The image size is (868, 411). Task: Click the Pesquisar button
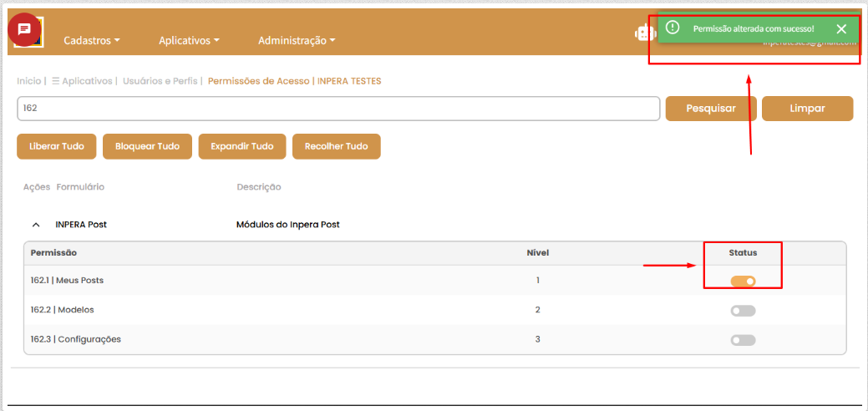pos(711,109)
